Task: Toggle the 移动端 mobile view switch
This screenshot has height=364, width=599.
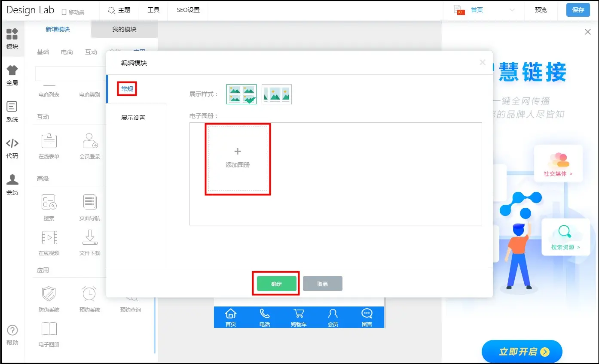Action: pos(73,11)
